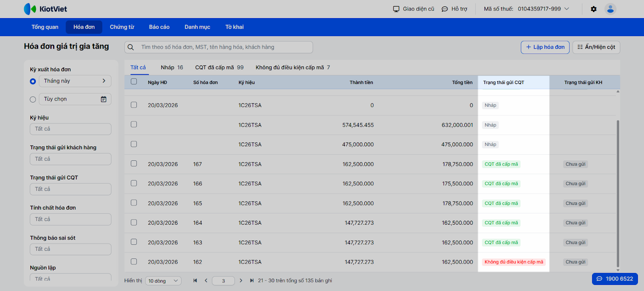Select the Tùy chọn radio button
The height and width of the screenshot is (291, 644).
pos(33,99)
